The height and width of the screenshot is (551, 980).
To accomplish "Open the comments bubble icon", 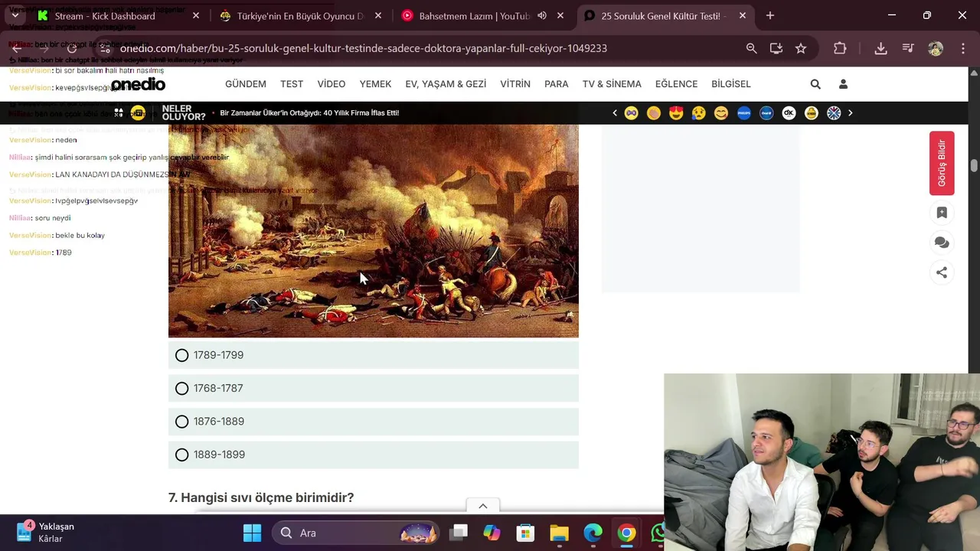I will pos(942,243).
